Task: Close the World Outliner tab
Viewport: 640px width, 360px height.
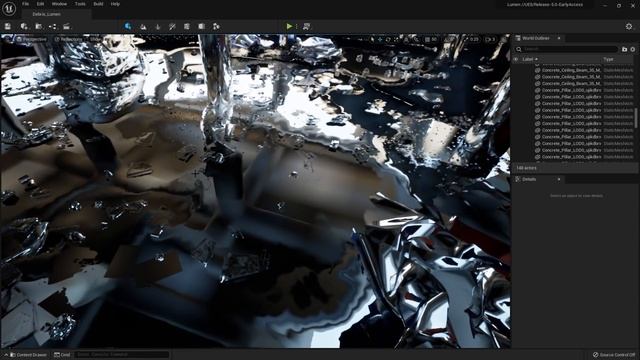Action: 559,38
